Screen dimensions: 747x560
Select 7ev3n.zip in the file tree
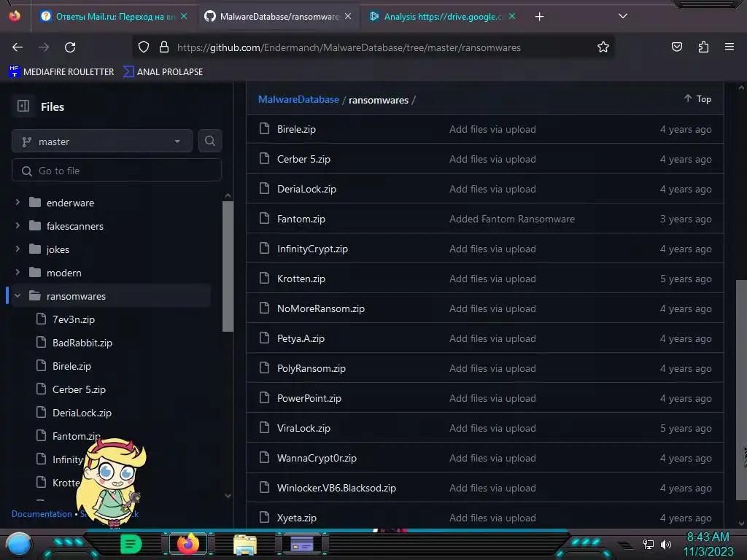click(x=74, y=319)
